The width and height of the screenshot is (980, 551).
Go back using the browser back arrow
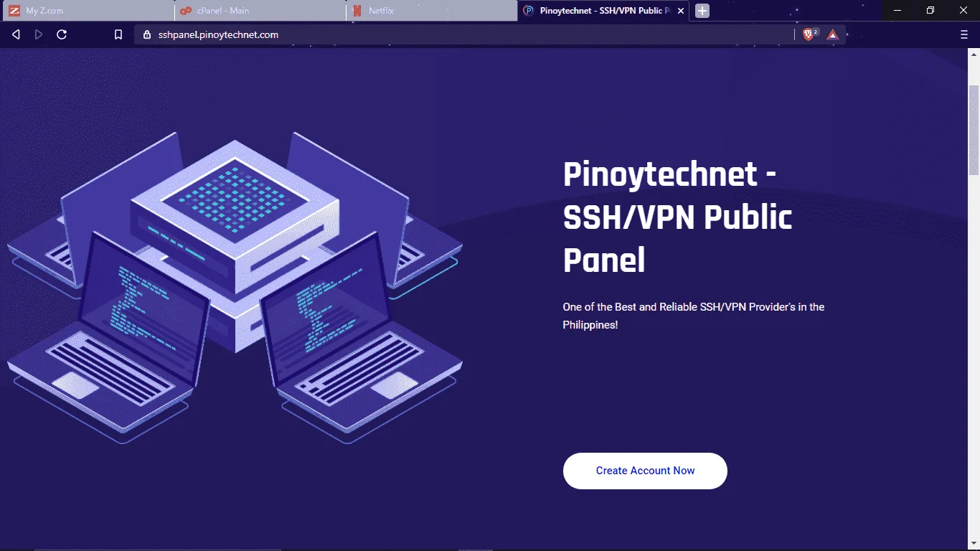[x=16, y=34]
